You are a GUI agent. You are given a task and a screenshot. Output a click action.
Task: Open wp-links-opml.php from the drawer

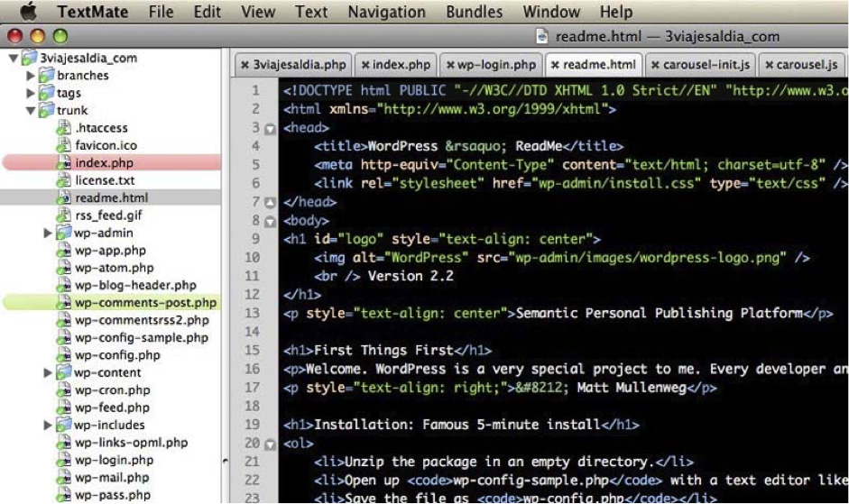pyautogui.click(x=132, y=443)
